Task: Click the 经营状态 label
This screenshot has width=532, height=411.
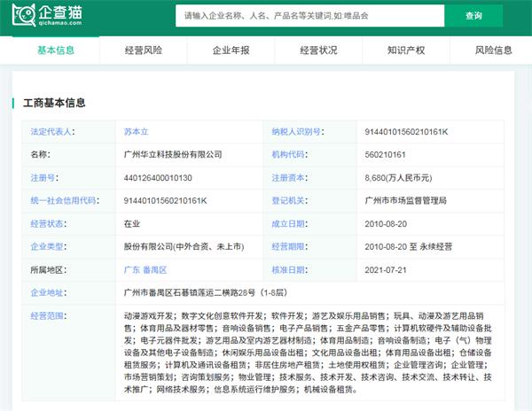Action: (47, 223)
